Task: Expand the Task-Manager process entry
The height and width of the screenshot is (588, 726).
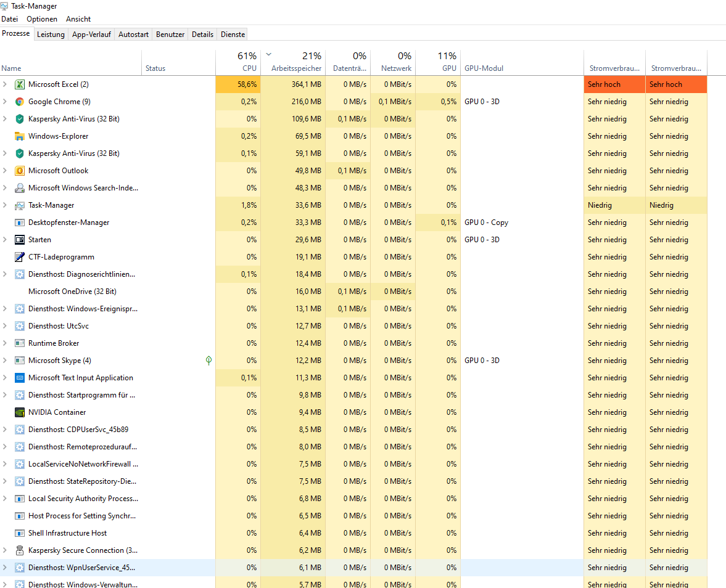Action: 5,205
